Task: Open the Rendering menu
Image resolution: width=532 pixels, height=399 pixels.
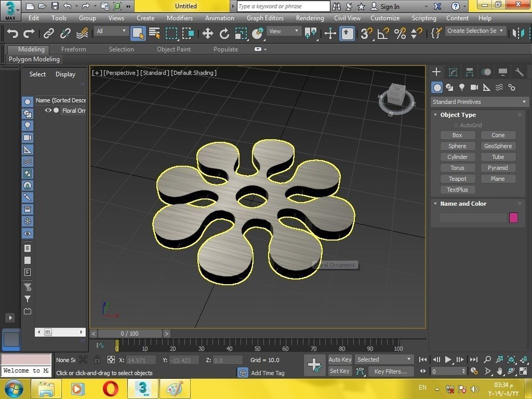Action: coord(310,18)
